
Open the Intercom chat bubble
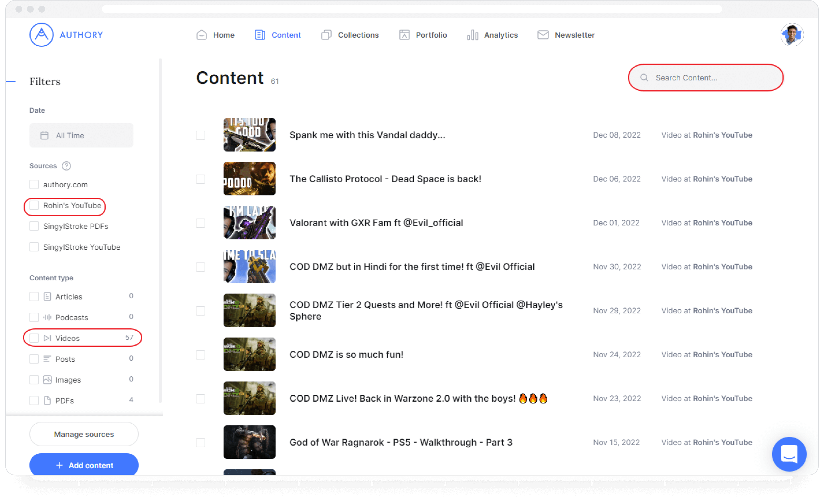(789, 454)
